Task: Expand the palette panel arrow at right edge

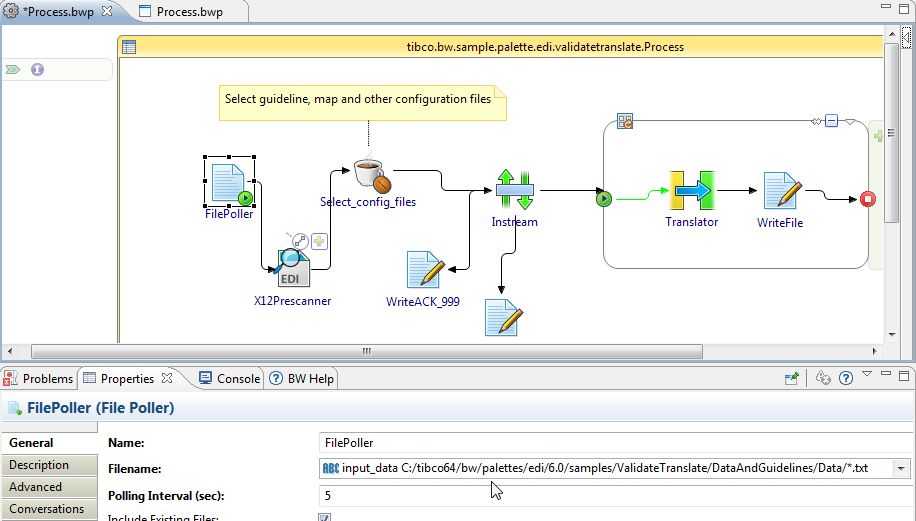Action: click(x=905, y=37)
